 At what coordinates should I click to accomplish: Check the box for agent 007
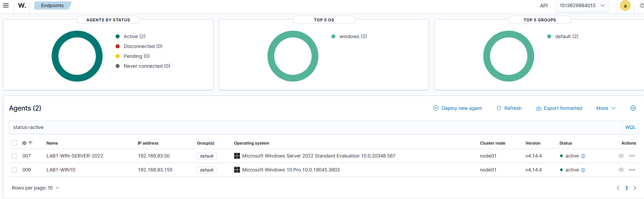point(14,156)
